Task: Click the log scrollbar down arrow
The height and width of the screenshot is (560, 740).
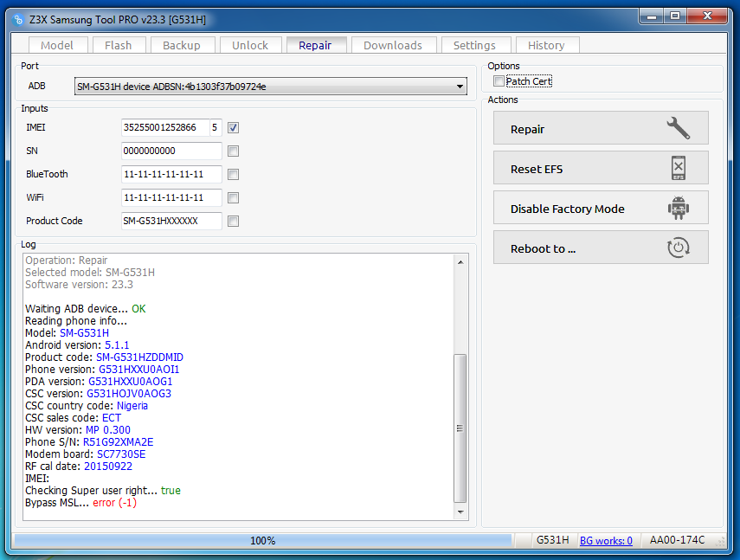Action: pos(460,512)
